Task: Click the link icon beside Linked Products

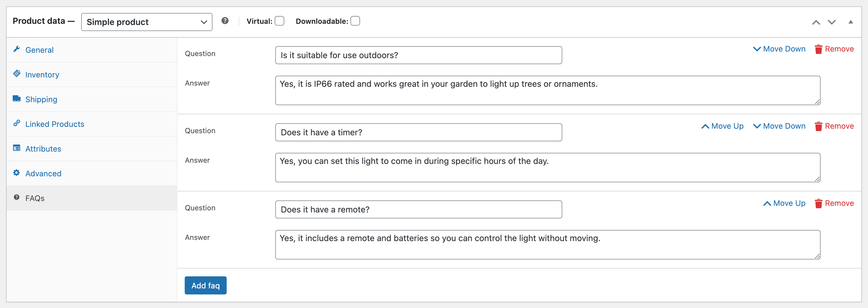Action: (17, 123)
